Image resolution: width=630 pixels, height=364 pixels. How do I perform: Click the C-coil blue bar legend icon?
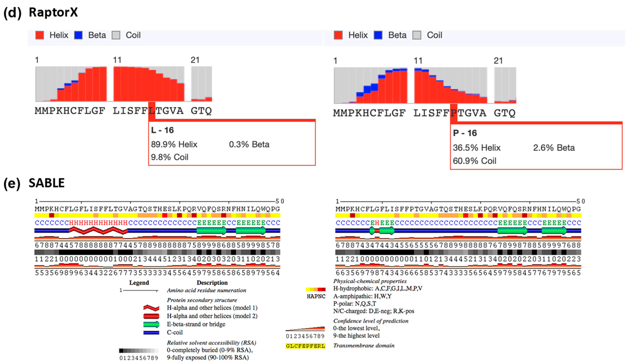[151, 333]
